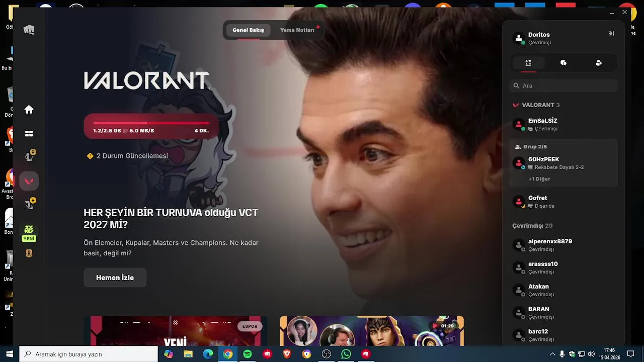Select Teamfight Tactics in the sidebar
Screen dimensions: 644x362
click(x=29, y=204)
